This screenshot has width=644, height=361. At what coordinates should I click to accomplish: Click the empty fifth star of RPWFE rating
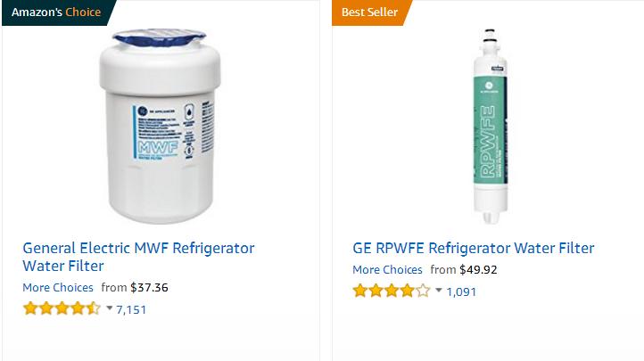tap(423, 291)
